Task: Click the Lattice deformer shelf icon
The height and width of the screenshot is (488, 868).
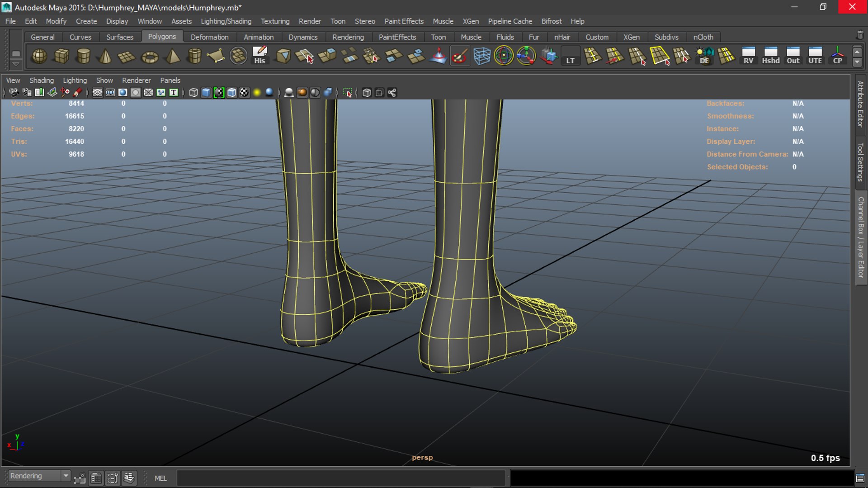Action: pyautogui.click(x=482, y=56)
